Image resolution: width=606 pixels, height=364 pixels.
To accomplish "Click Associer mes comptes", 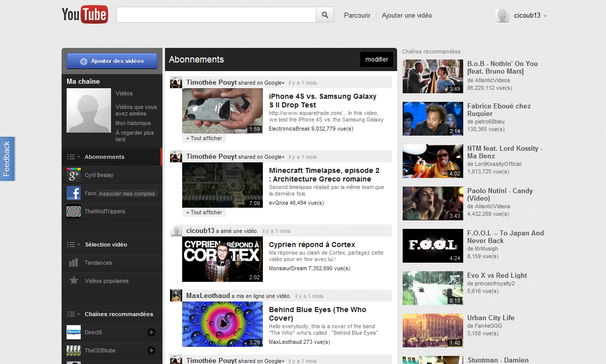I will point(127,194).
